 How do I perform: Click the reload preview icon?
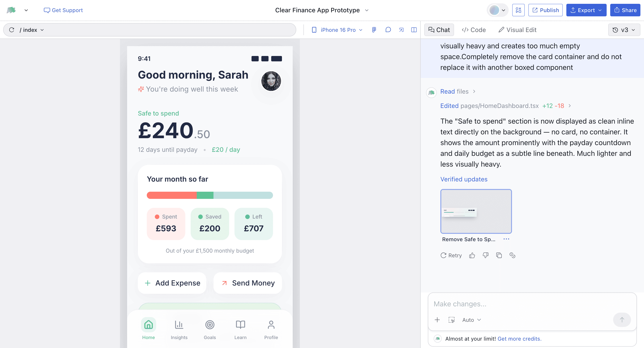pyautogui.click(x=11, y=30)
